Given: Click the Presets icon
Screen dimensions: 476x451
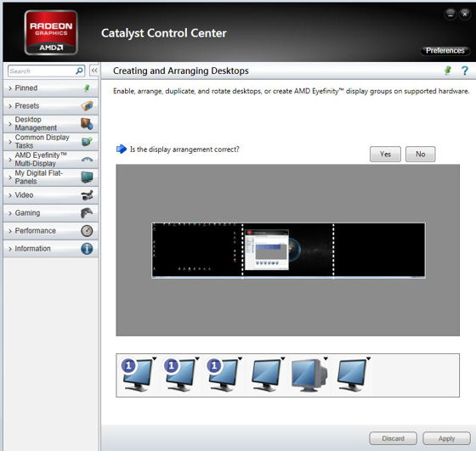Looking at the screenshot, I should click(x=87, y=106).
